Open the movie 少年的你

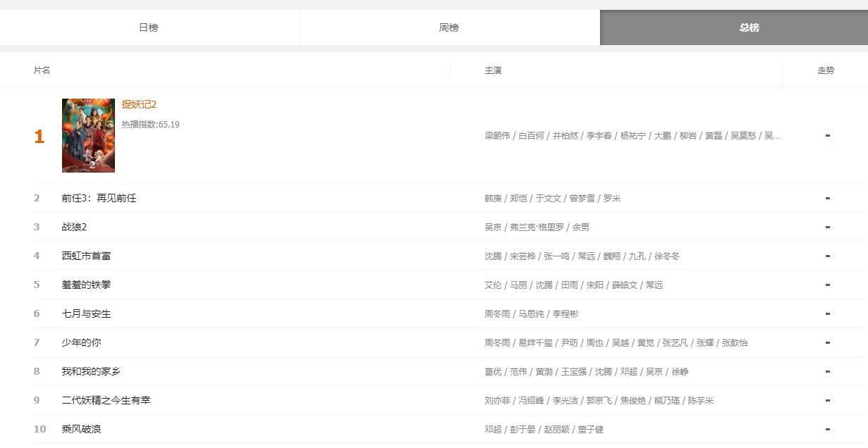click(81, 343)
